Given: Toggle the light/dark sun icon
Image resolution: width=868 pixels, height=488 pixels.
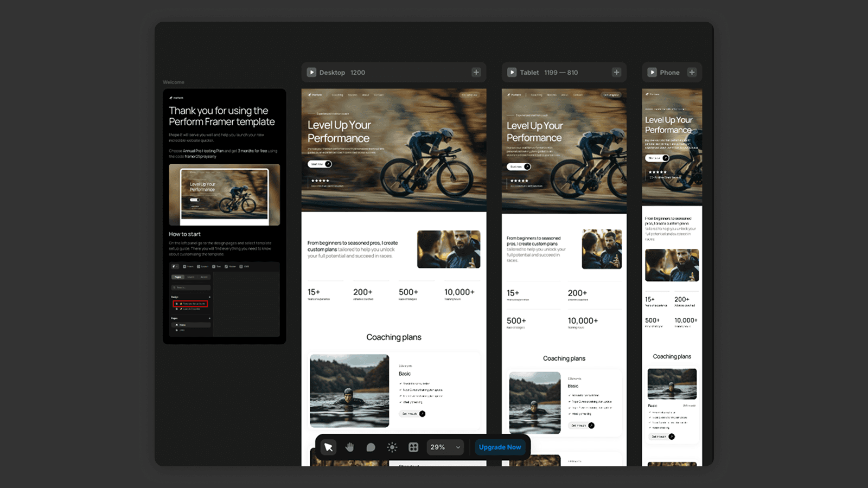Looking at the screenshot, I should 392,447.
